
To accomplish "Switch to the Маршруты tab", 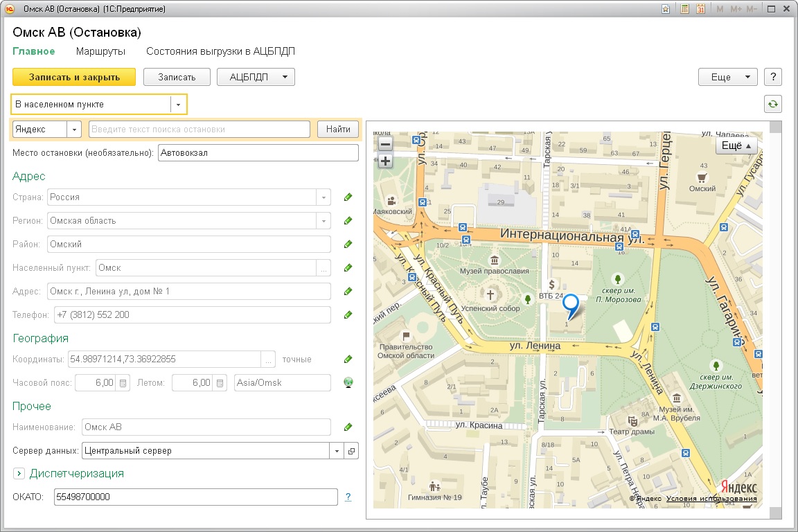I will point(100,51).
